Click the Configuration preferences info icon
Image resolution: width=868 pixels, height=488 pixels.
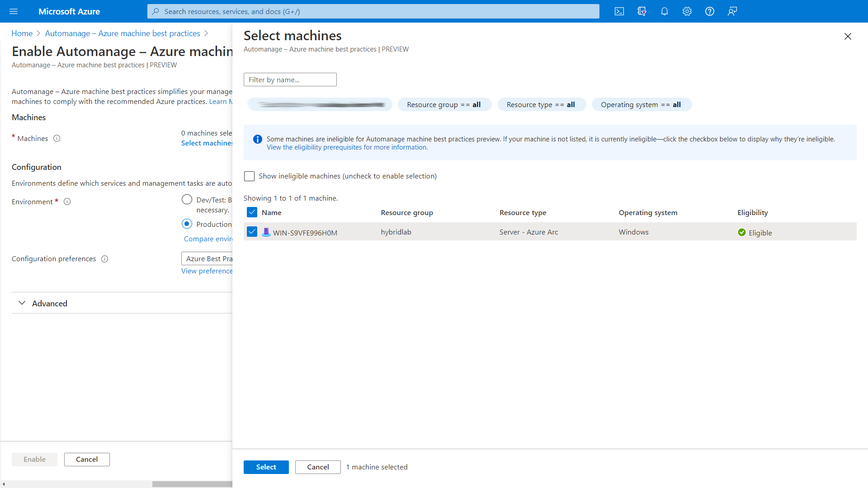pos(105,259)
